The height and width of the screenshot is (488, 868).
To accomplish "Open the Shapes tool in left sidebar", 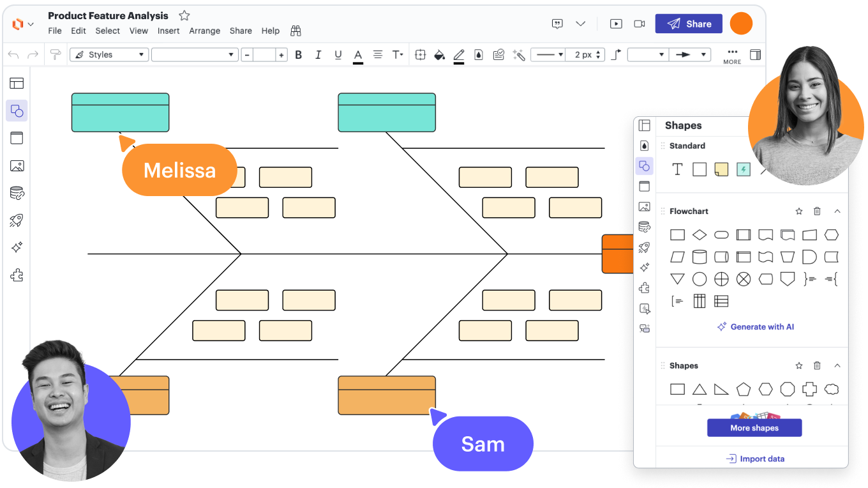I will pyautogui.click(x=17, y=111).
